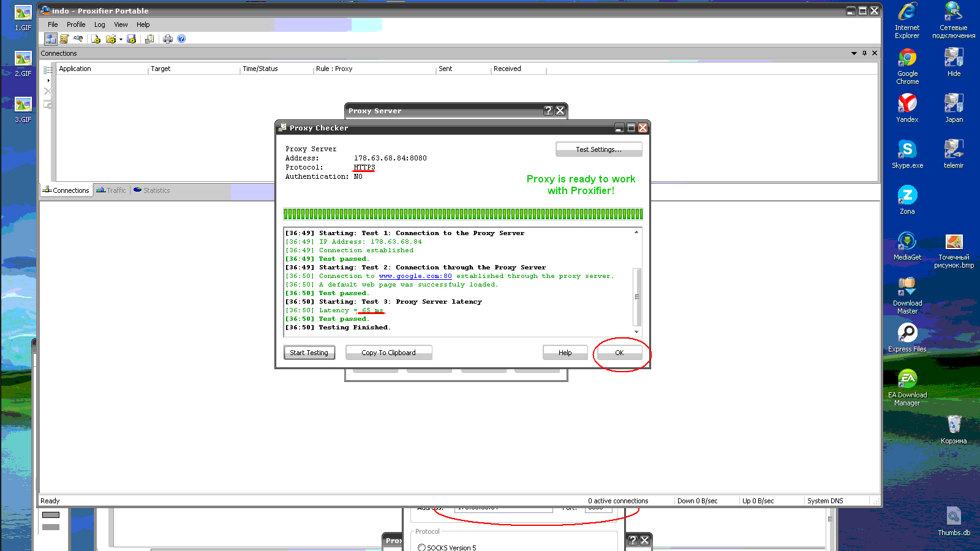
Task: Open the Profile menu
Action: coord(76,24)
